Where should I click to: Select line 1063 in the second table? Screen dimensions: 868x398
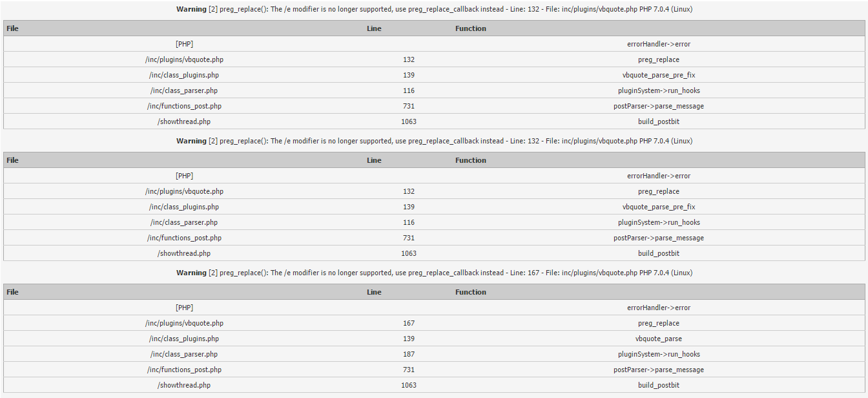point(408,253)
